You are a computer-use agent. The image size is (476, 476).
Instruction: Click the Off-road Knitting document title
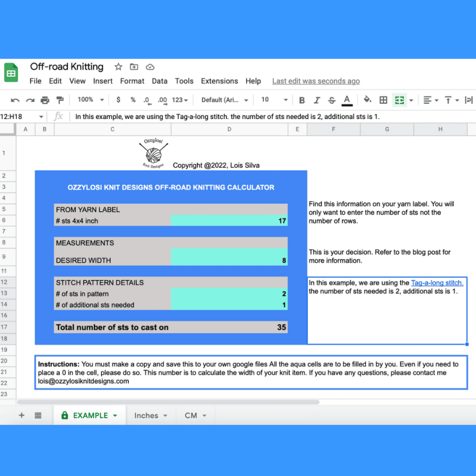click(67, 66)
